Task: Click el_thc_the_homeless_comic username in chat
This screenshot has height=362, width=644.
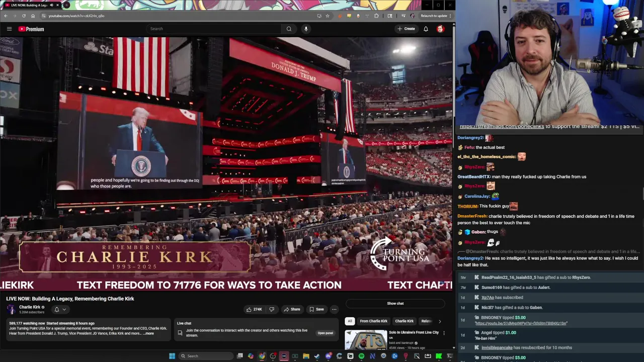Action: (486, 157)
